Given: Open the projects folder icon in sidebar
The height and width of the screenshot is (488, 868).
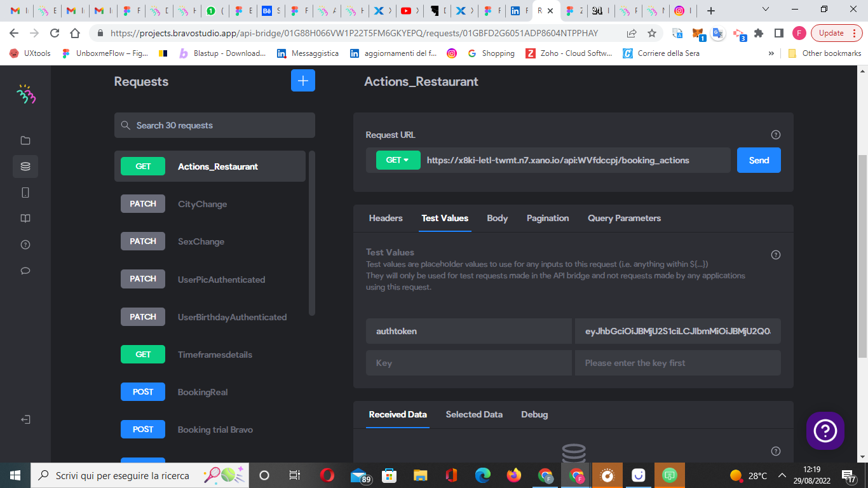Looking at the screenshot, I should 25,140.
